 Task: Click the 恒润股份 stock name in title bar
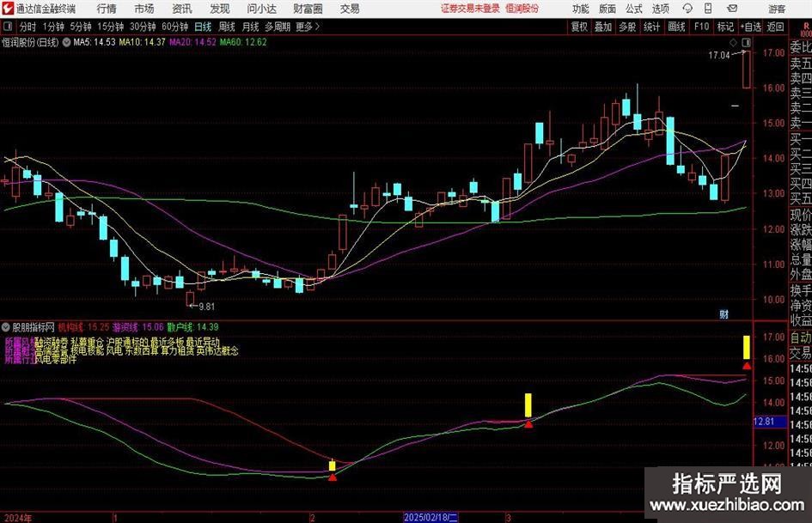tap(522, 9)
